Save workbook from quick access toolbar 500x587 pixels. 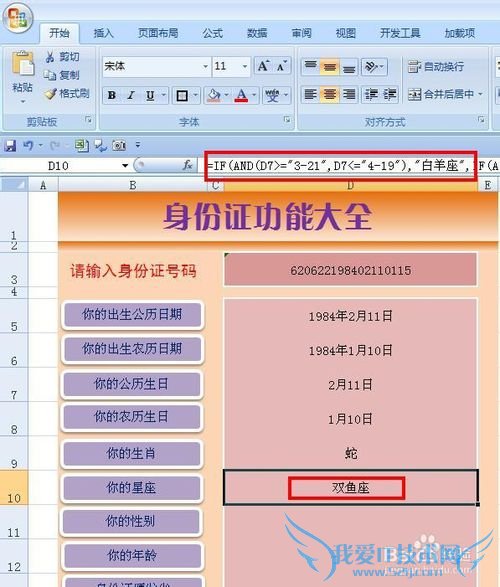[10, 145]
